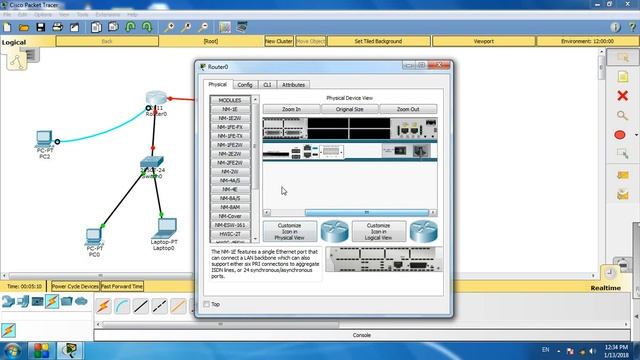This screenshot has height=360, width=640.
Task: Select the red Draw shape tool
Action: 620,135
